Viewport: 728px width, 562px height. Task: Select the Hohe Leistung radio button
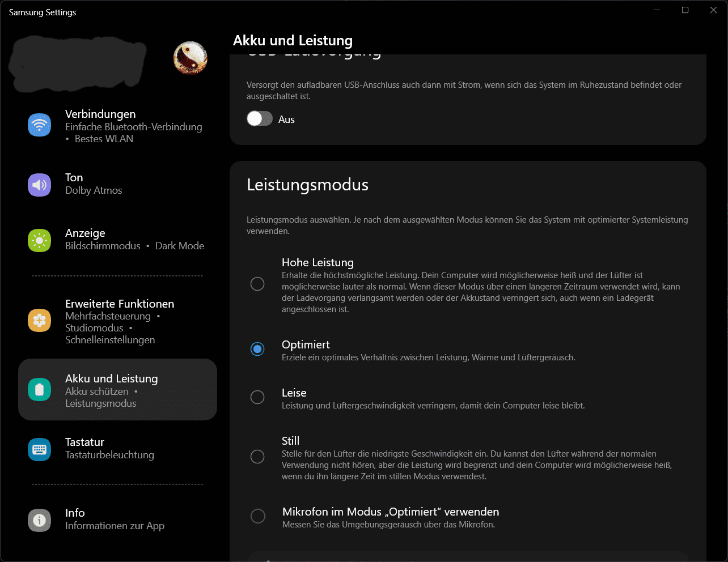coord(257,284)
